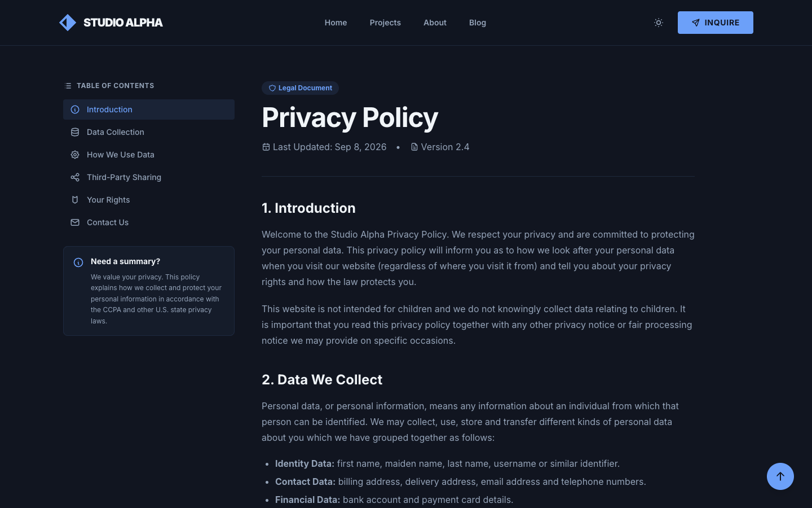Viewport: 812px width, 508px height.
Task: Click the 'Need a summary?' title
Action: tap(125, 261)
